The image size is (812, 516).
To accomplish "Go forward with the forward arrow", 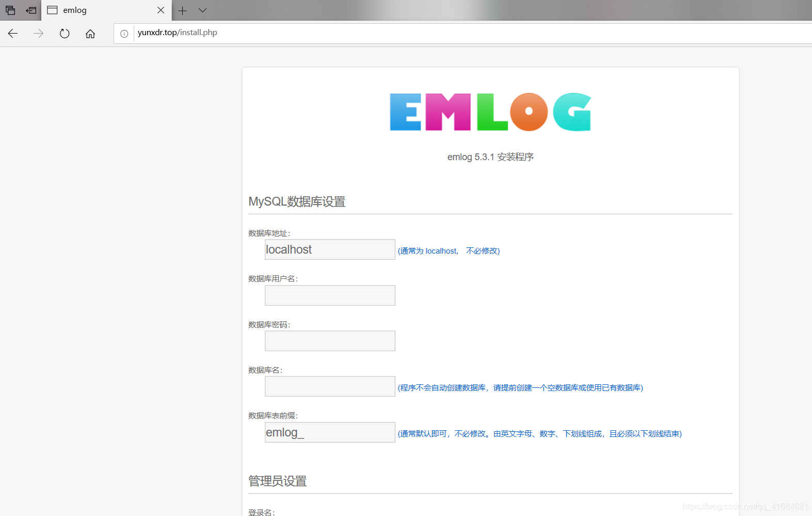I will [39, 34].
